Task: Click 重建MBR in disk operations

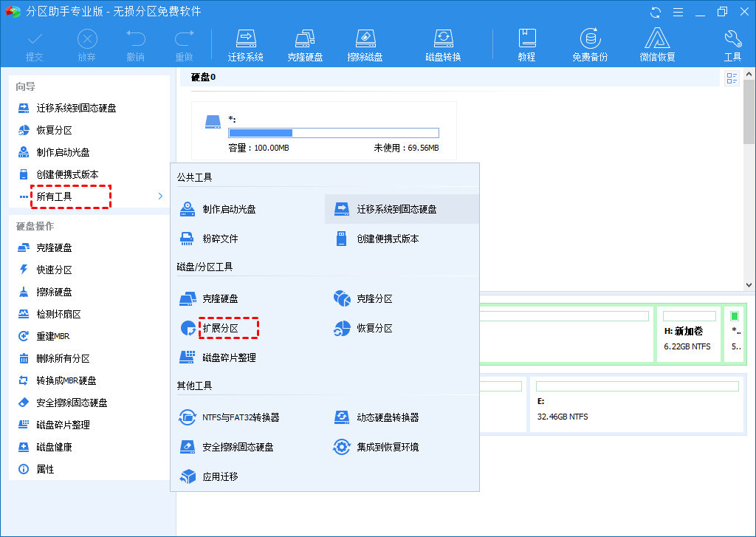Action: click(x=55, y=337)
